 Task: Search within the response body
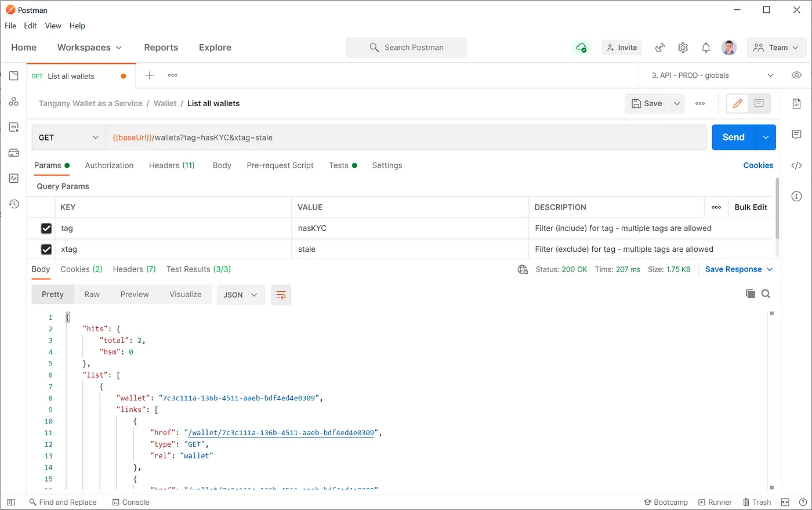(x=766, y=294)
